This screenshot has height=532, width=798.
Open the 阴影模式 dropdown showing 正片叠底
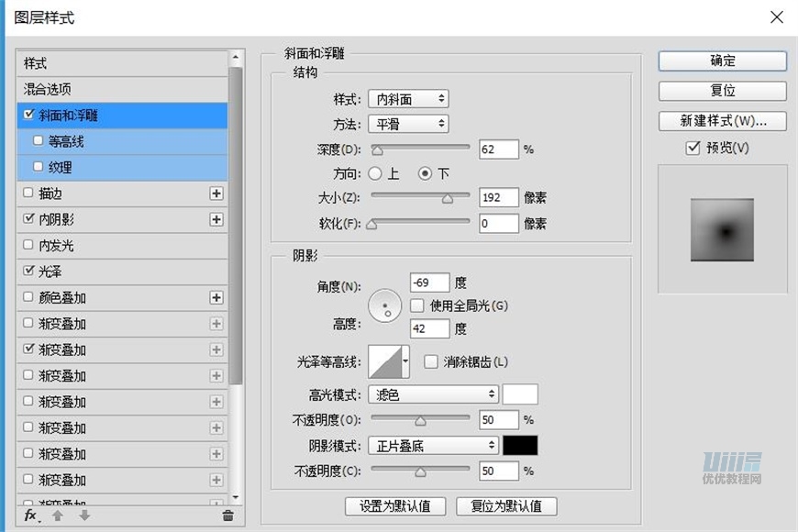pos(433,446)
